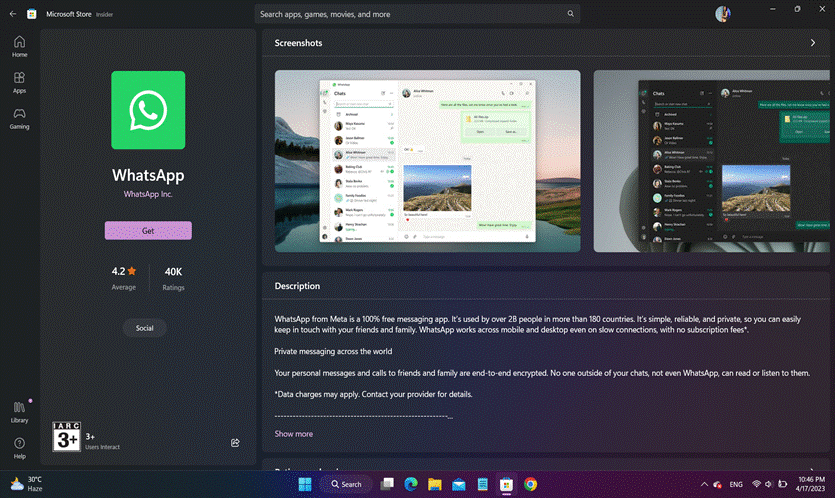
Task: Open the second dark-mode screenshot thumbnail
Action: pos(711,161)
